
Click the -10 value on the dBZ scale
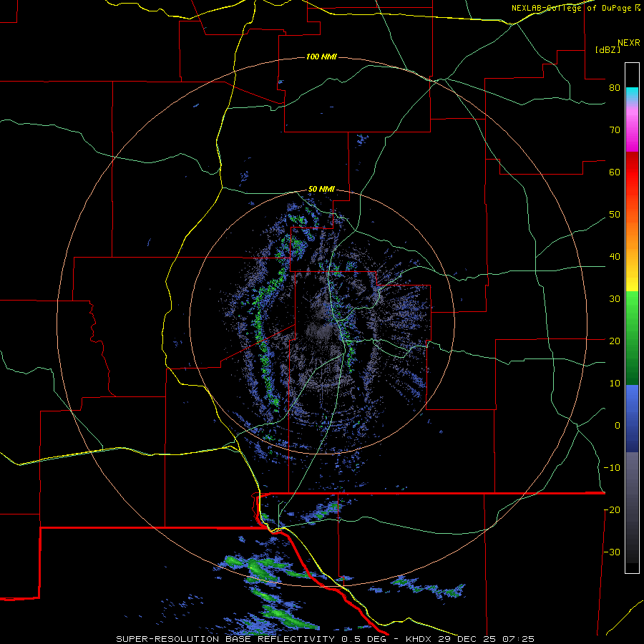click(612, 468)
